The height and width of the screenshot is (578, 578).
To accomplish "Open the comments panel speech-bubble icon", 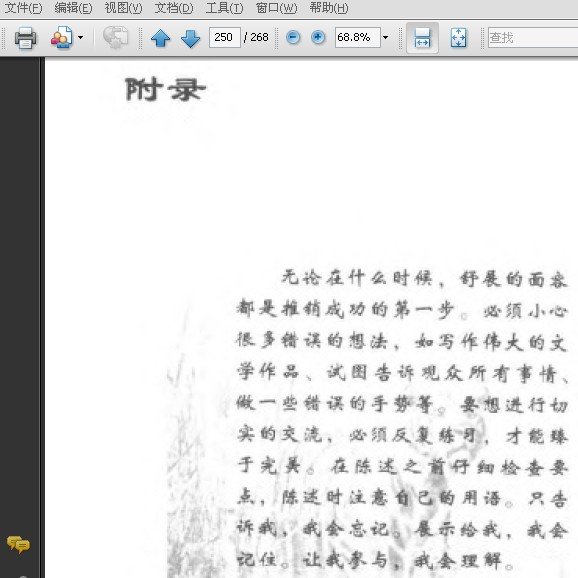I will (18, 544).
